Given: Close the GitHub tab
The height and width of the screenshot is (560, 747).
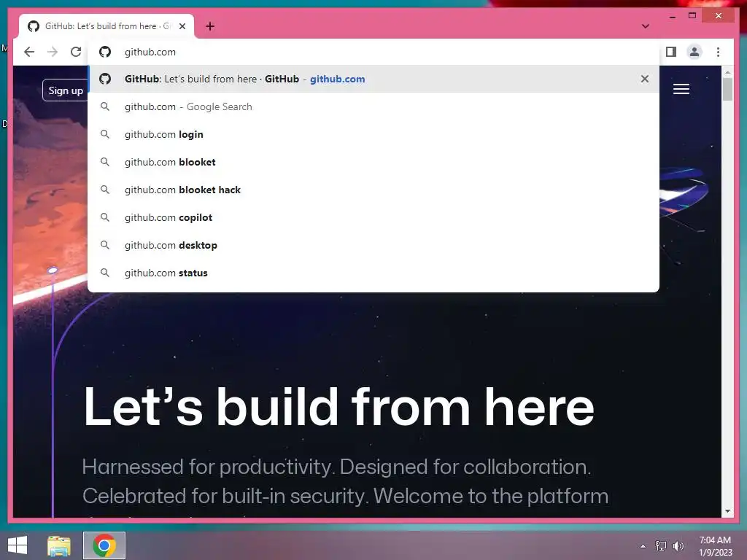Looking at the screenshot, I should pyautogui.click(x=182, y=26).
